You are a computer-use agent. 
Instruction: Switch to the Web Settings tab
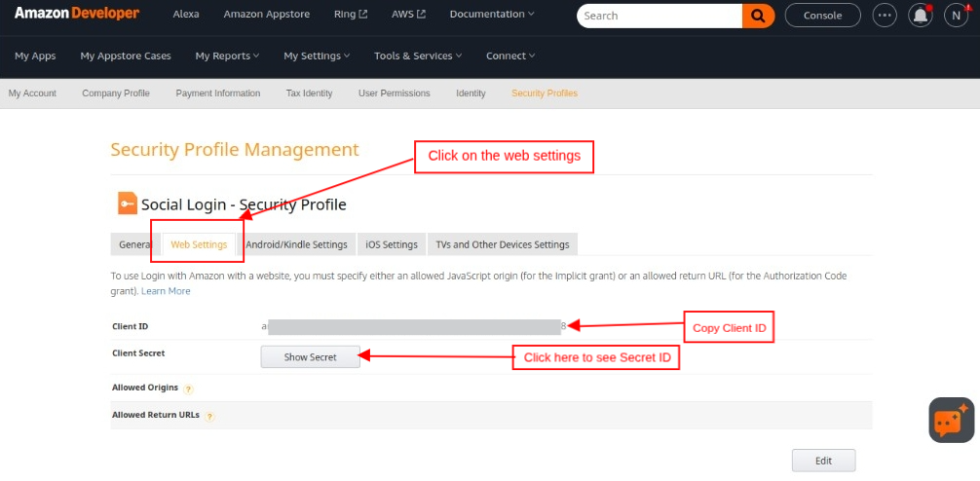[x=199, y=244]
